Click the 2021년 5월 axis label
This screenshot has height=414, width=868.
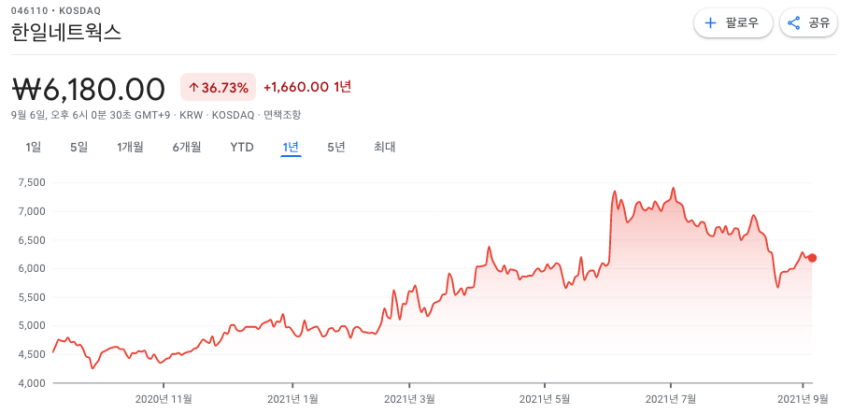545,398
